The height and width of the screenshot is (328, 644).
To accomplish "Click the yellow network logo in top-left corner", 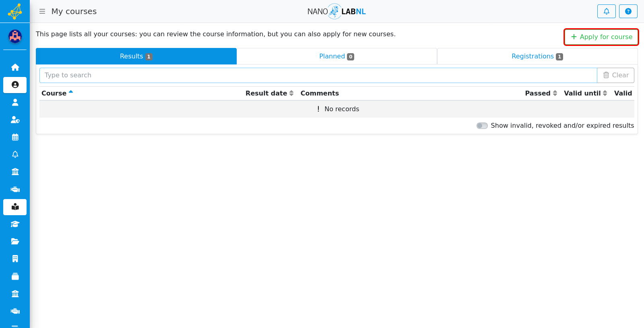I will (x=15, y=11).
